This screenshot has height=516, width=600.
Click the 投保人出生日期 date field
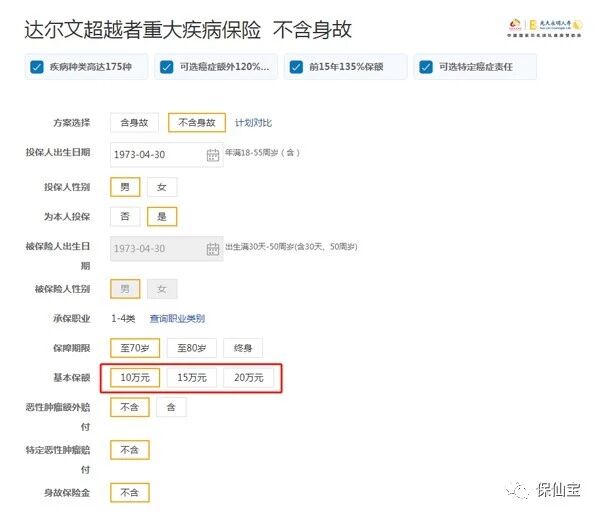point(166,155)
